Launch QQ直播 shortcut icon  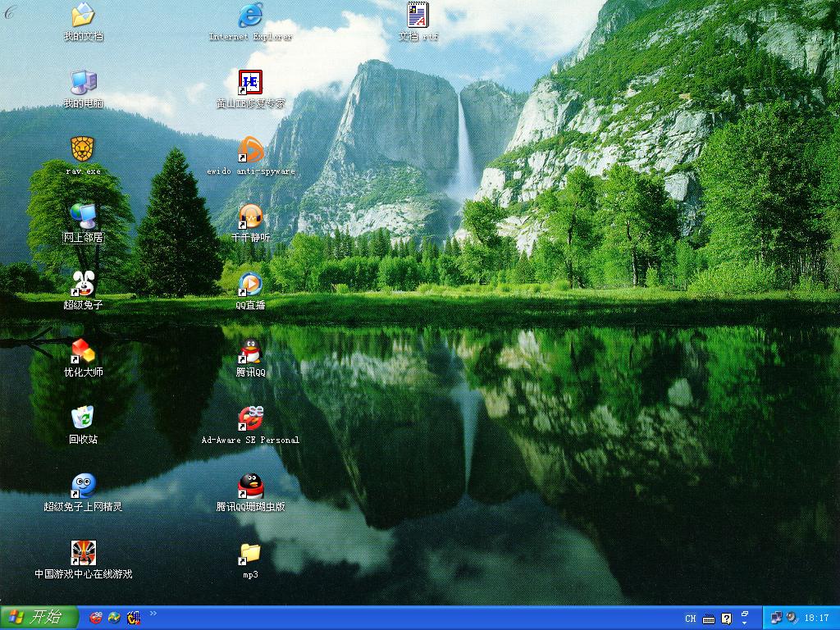250,284
